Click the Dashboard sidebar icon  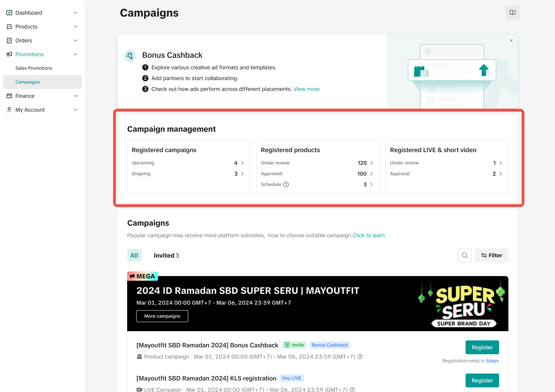click(x=9, y=13)
